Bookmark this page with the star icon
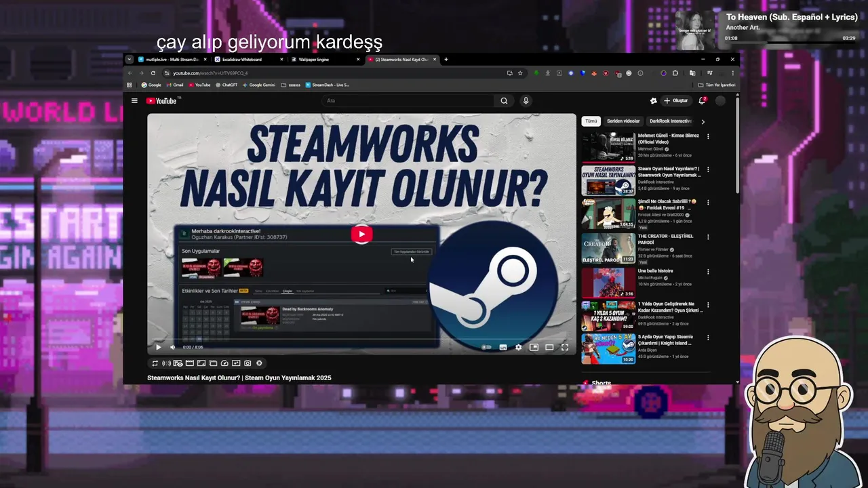 [x=520, y=73]
